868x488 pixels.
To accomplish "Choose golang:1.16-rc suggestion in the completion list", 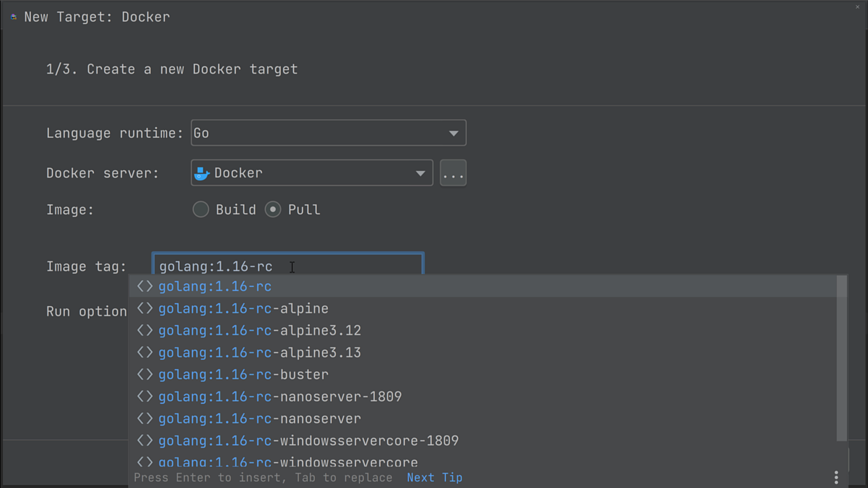I will point(483,287).
